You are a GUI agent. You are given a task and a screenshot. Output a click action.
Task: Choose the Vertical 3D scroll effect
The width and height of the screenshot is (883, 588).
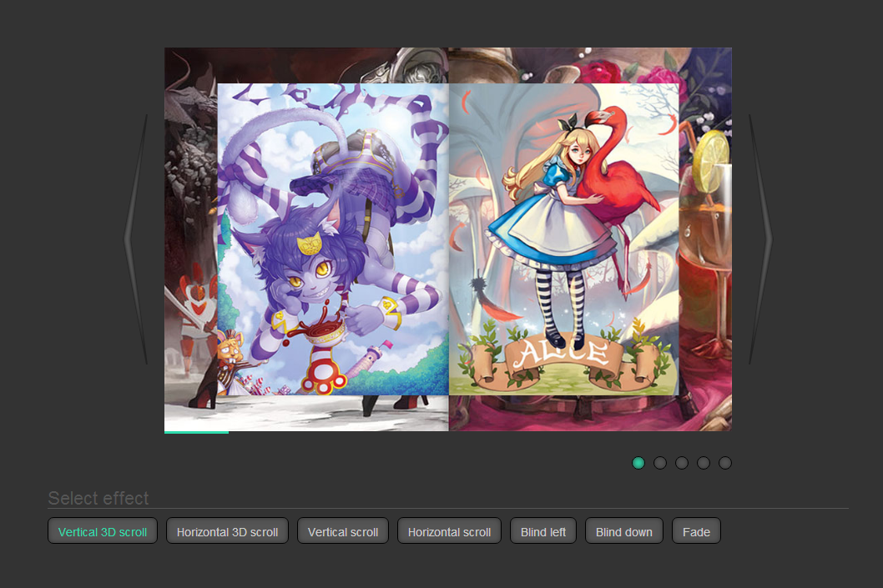tap(103, 530)
